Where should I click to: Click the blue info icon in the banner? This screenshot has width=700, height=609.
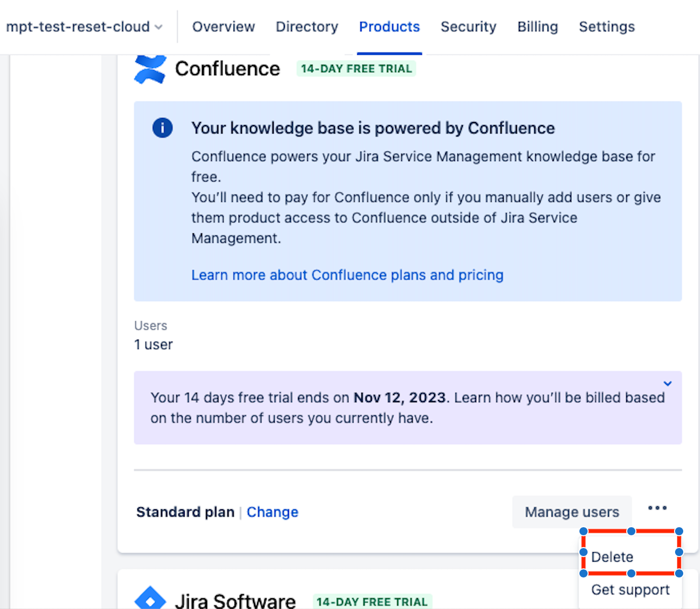(162, 128)
